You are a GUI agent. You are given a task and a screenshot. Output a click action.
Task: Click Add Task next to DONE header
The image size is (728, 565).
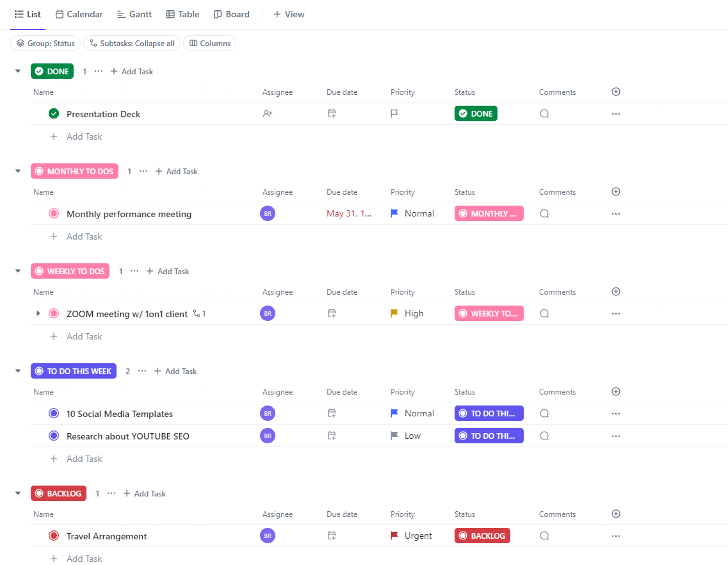tap(132, 72)
